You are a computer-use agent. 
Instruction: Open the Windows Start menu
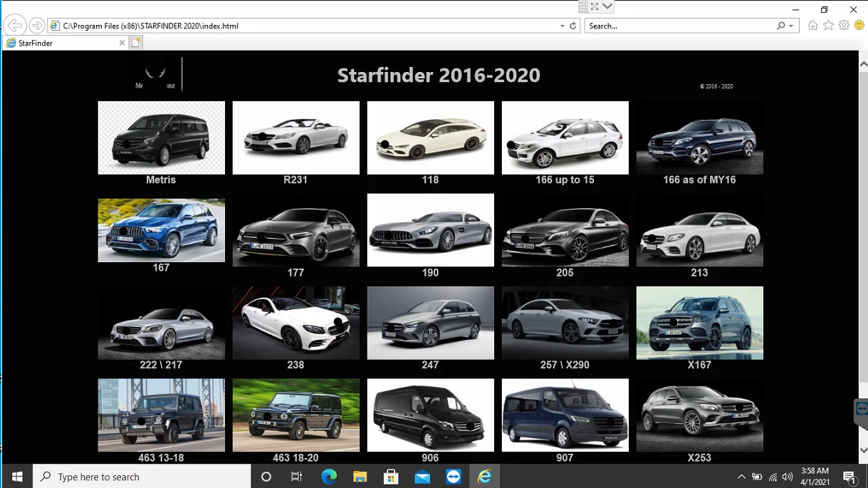(17, 477)
